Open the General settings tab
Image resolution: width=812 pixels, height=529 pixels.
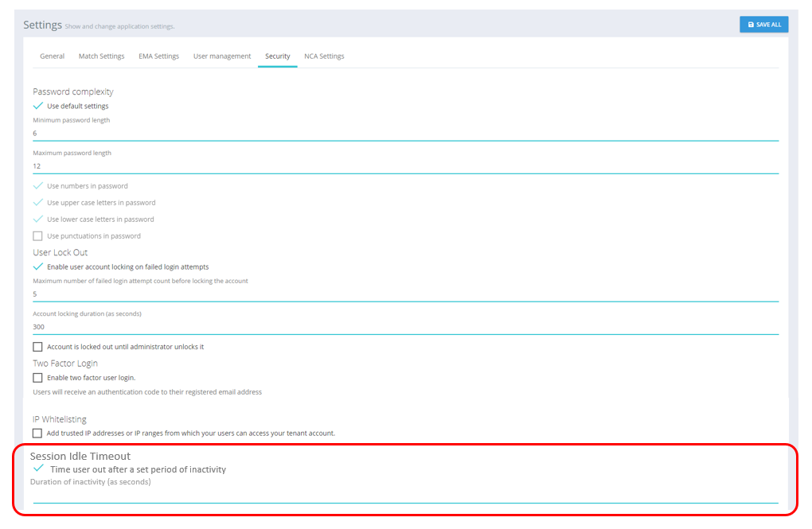click(53, 56)
